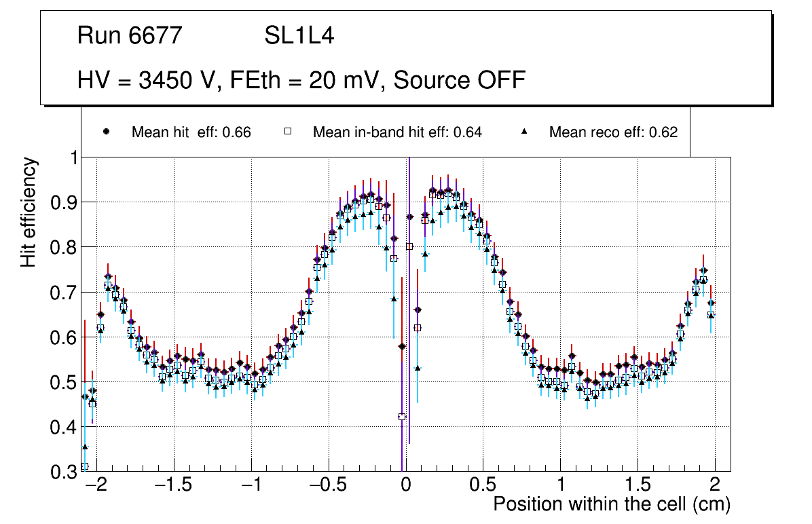The height and width of the screenshot is (524, 812).
Task: Click the open square legend marker
Action: coord(287,132)
